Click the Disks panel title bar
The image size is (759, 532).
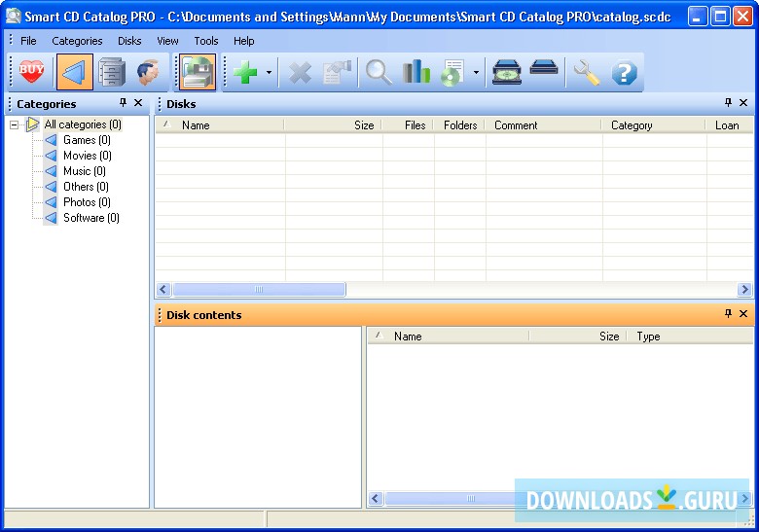[454, 103]
